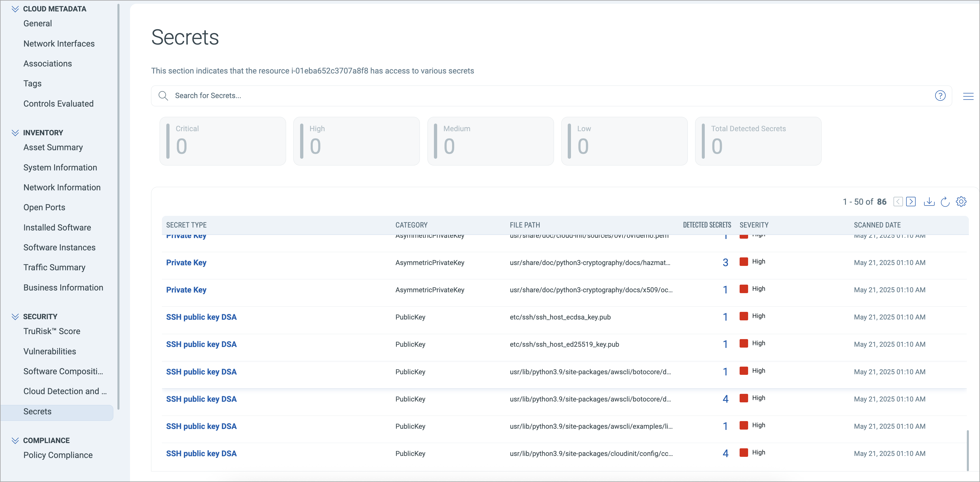Click the red High severity swatch for the ed25519 key
The height and width of the screenshot is (482, 980).
click(743, 343)
